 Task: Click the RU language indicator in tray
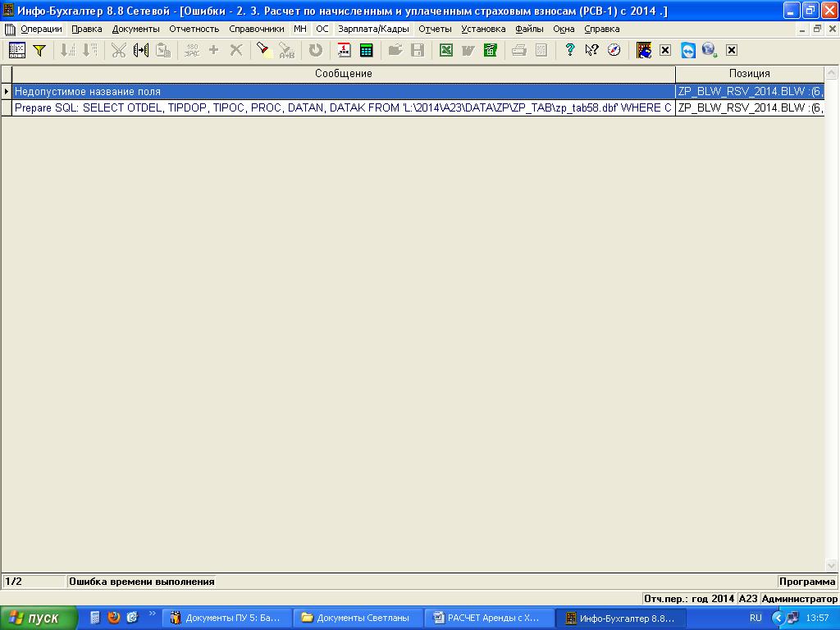pyautogui.click(x=756, y=618)
